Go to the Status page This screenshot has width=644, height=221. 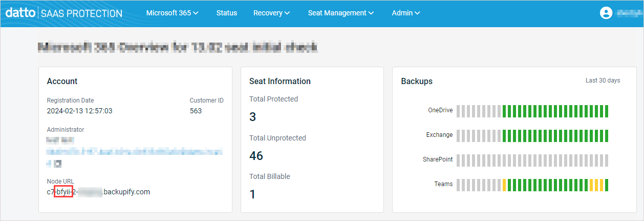[x=227, y=13]
